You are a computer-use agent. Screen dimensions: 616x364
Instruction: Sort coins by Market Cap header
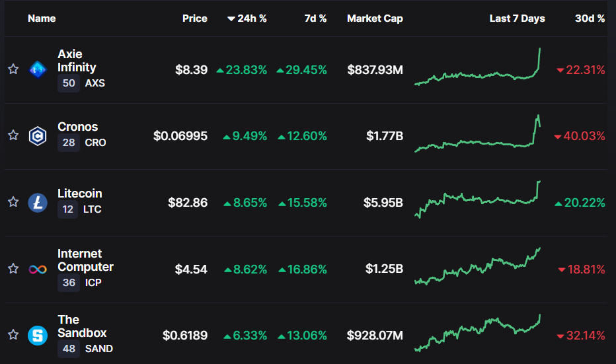coord(375,18)
